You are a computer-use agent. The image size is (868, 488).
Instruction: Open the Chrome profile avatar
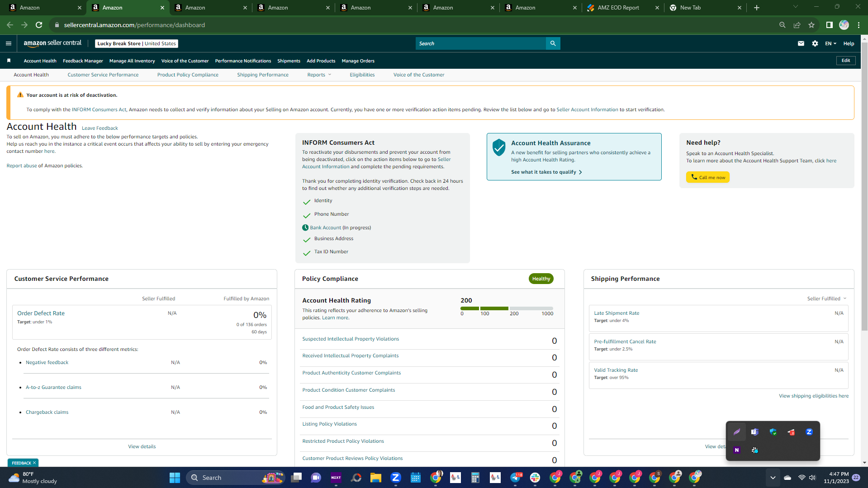tap(844, 25)
